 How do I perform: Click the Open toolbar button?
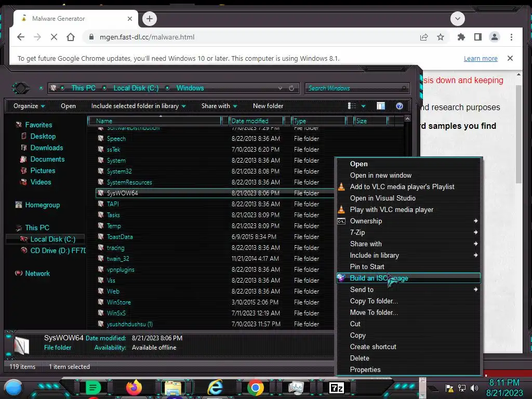coord(68,106)
